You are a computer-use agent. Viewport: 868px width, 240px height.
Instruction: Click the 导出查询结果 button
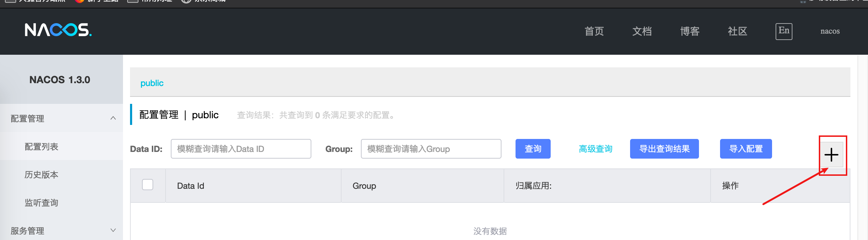pos(665,149)
